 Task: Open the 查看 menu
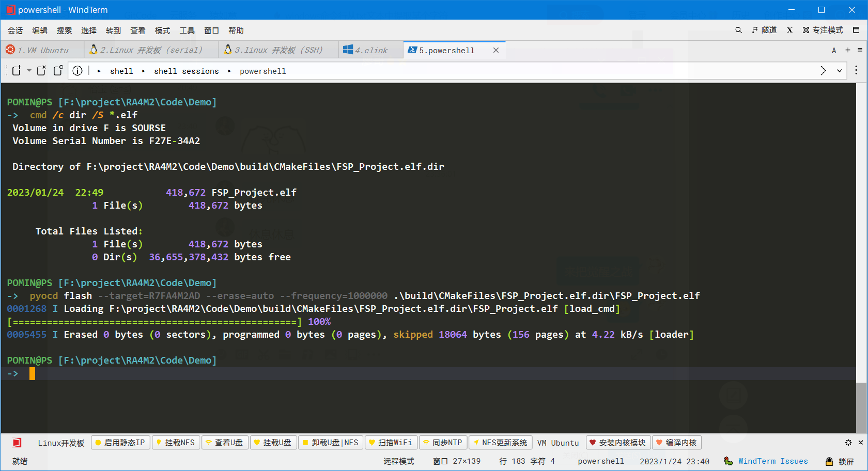click(137, 30)
